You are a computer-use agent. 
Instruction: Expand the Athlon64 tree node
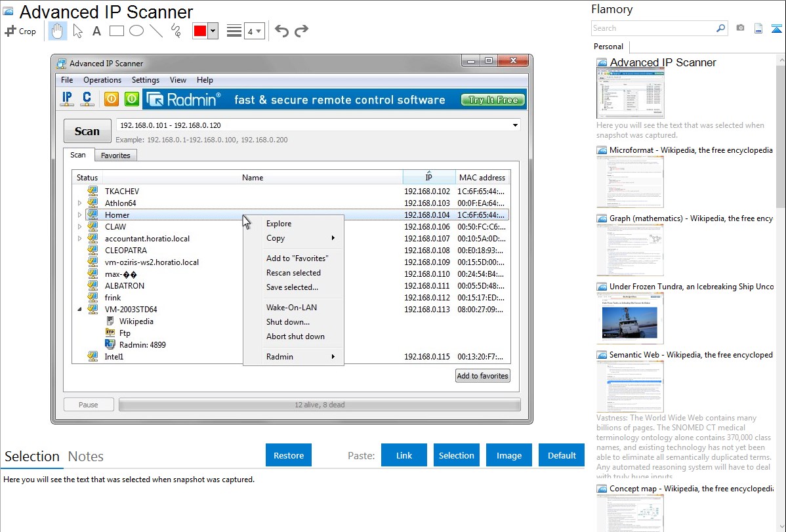click(79, 203)
